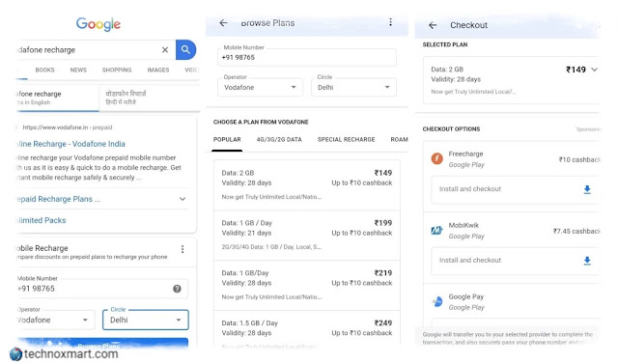This screenshot has height=364, width=618.
Task: Select the ₹199 1 GB/Day plan
Action: [307, 235]
